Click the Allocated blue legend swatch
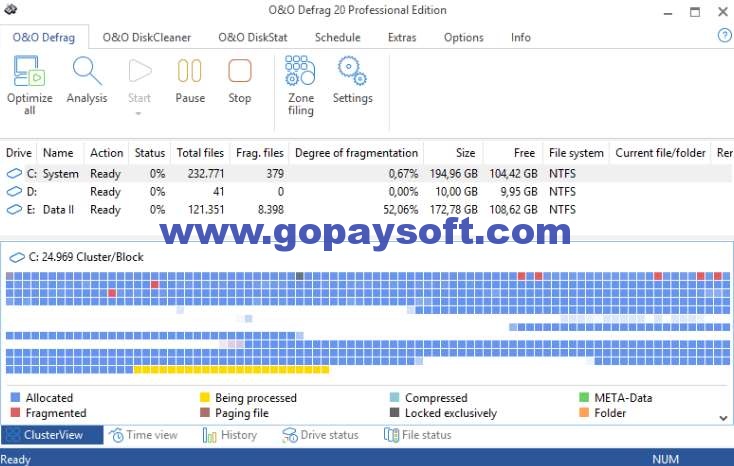The width and height of the screenshot is (734, 466). point(15,398)
